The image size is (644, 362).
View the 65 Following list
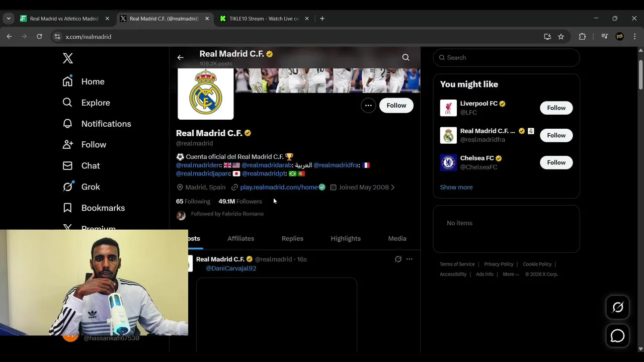tap(193, 201)
